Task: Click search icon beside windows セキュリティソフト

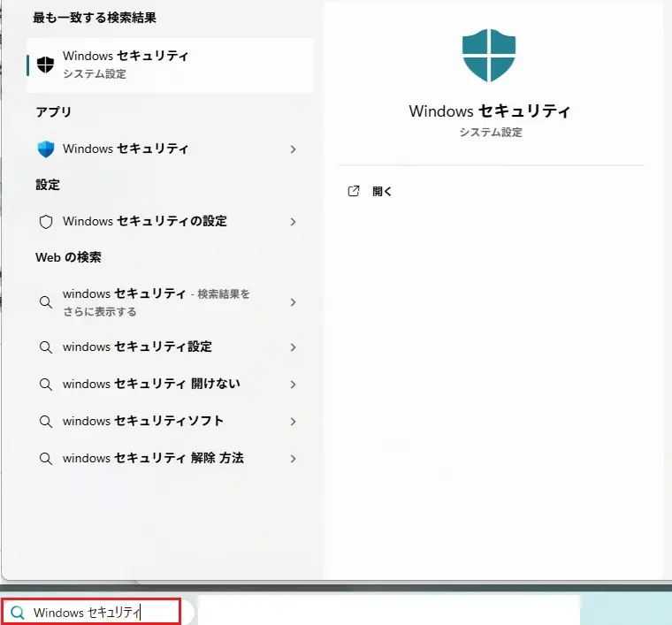Action: pyautogui.click(x=46, y=422)
